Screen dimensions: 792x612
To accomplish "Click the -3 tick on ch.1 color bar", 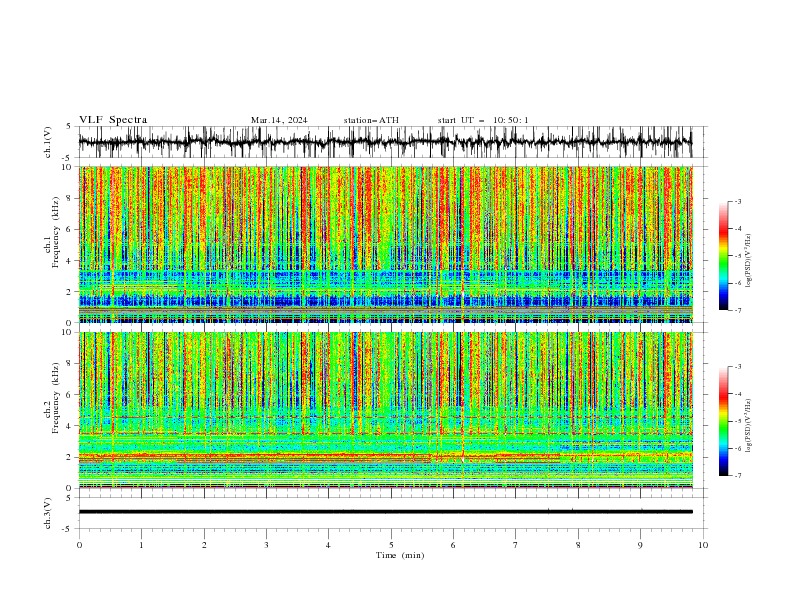I will 738,202.
